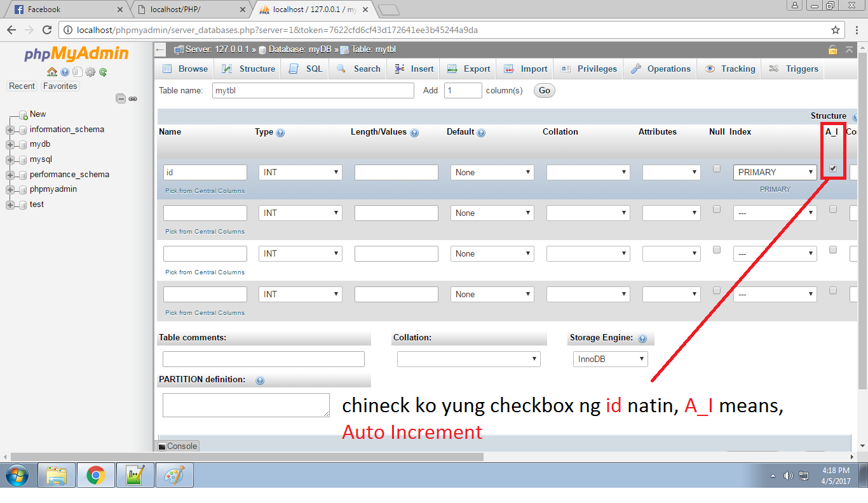The width and height of the screenshot is (868, 503).
Task: Open phpMyAdmin settings gear icon
Action: 90,72
